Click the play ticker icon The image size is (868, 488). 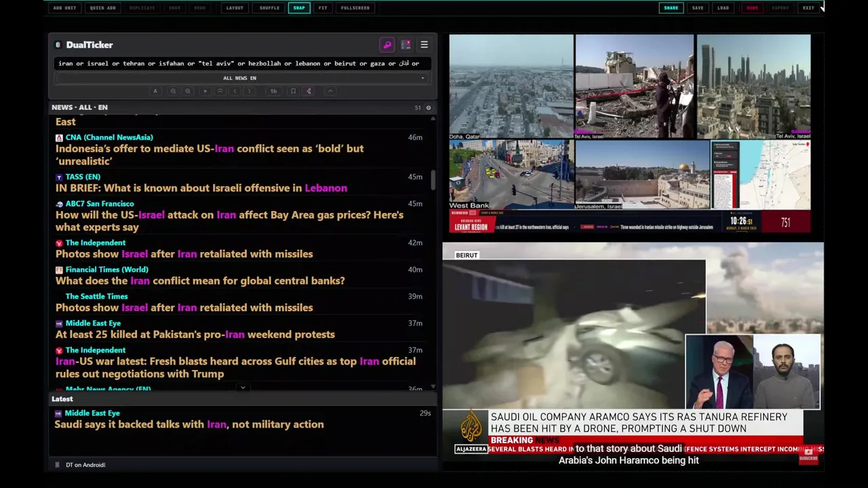205,91
